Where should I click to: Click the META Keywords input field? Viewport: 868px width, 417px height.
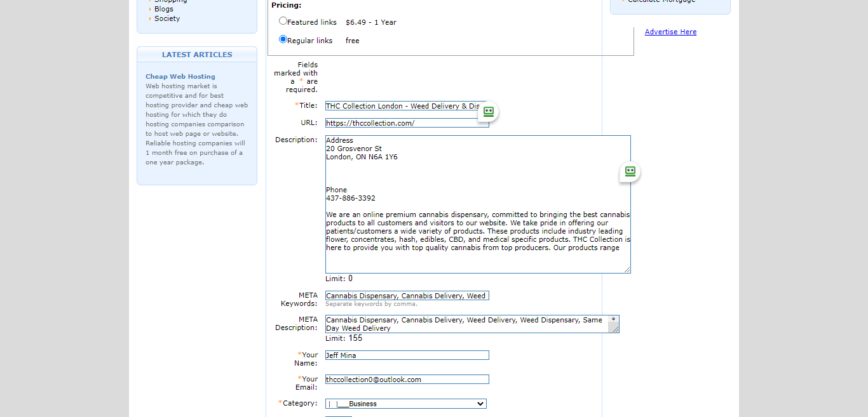pyautogui.click(x=407, y=296)
